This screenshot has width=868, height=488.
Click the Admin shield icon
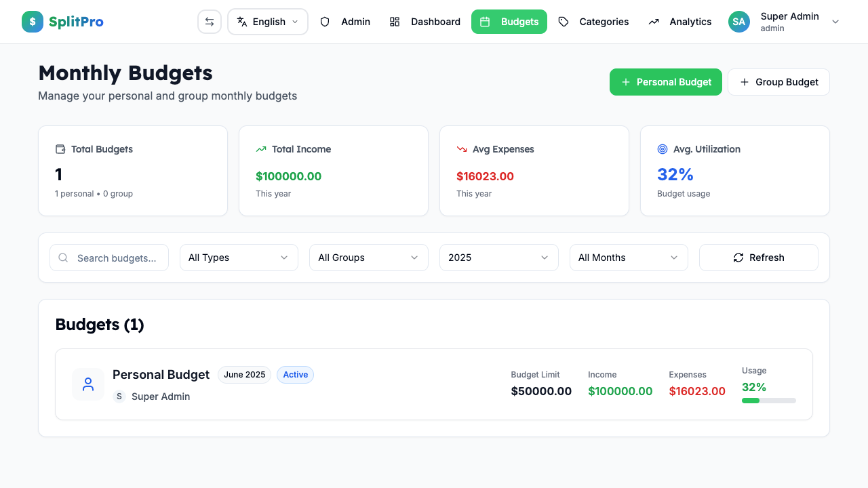tap(324, 22)
